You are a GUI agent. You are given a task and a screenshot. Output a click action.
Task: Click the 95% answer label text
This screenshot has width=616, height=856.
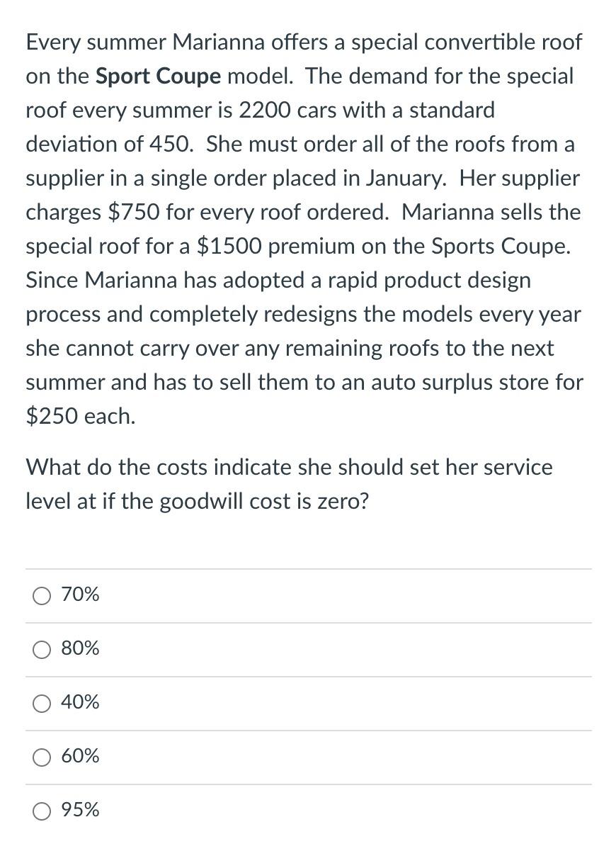(x=81, y=810)
